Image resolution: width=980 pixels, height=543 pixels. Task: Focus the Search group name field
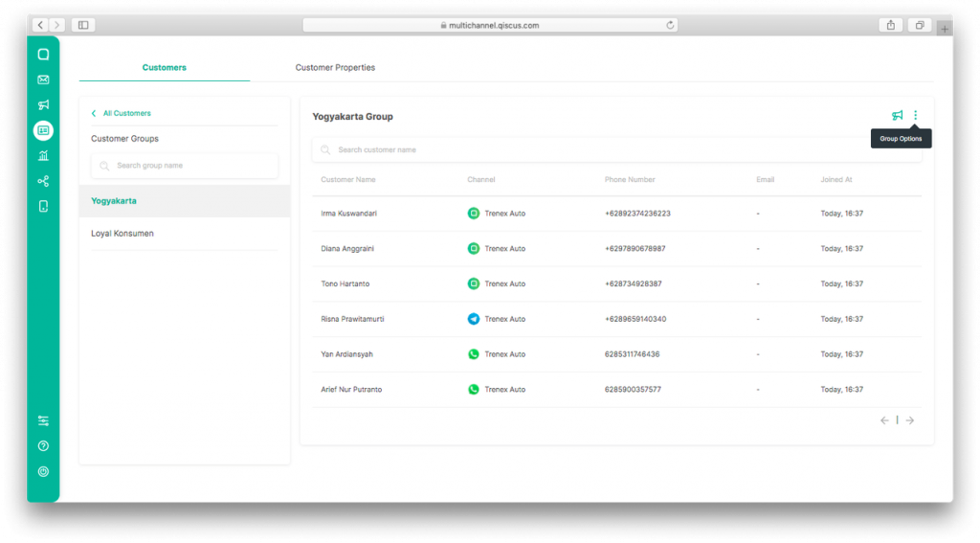[x=185, y=166]
